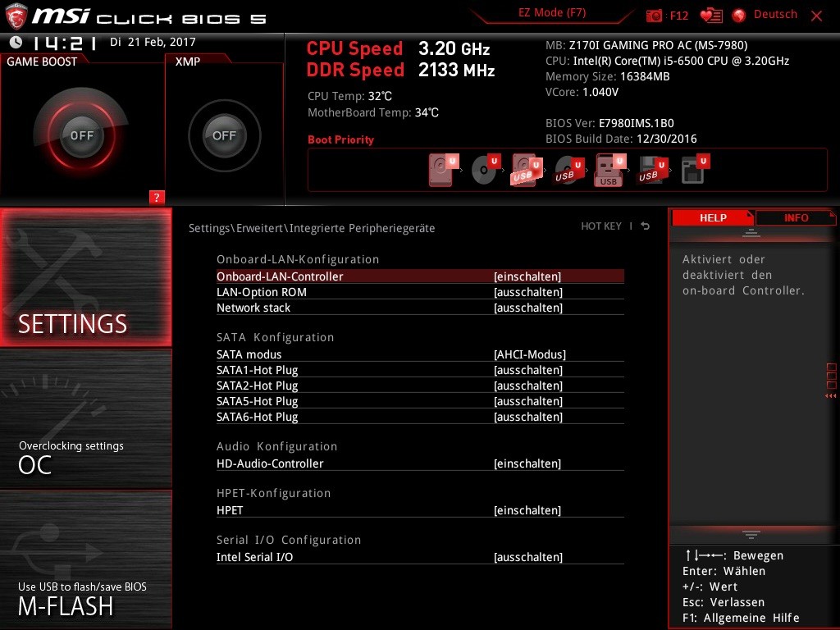
Task: Click the globe language icon
Action: pos(739,16)
